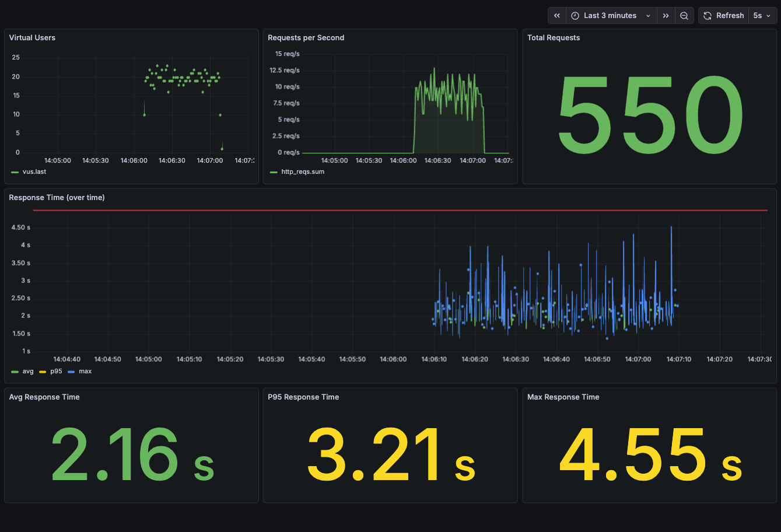Shift the time range backward
Viewport: 781px width, 532px height.
(557, 16)
